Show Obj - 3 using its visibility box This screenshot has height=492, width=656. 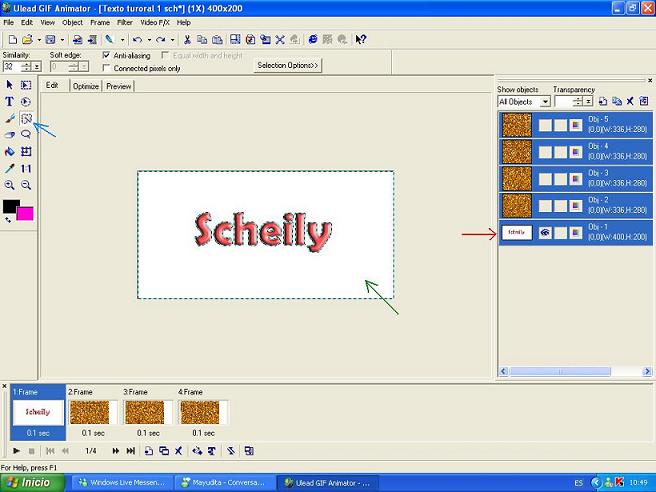(545, 179)
